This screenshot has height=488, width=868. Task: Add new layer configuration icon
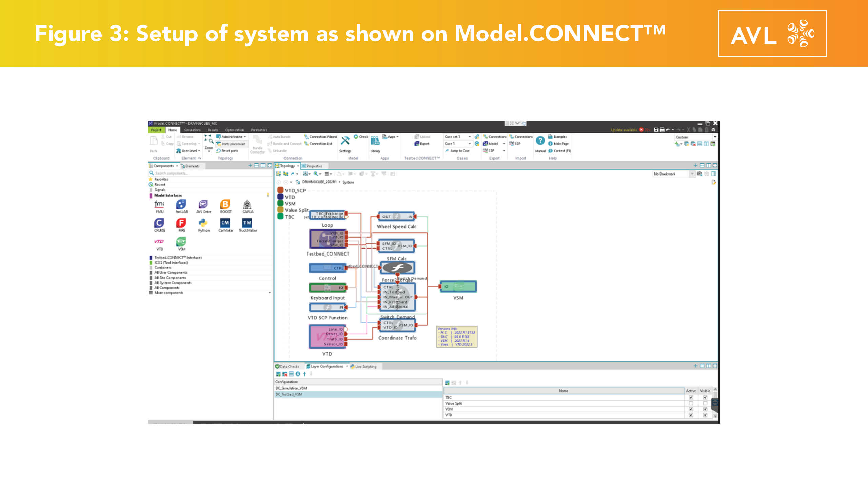(278, 374)
